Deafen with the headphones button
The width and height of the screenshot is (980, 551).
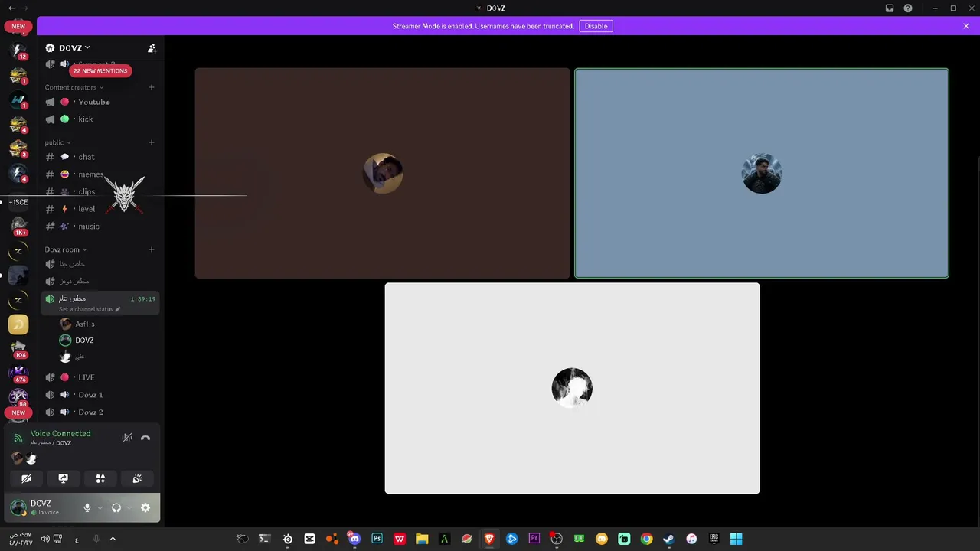tap(116, 507)
